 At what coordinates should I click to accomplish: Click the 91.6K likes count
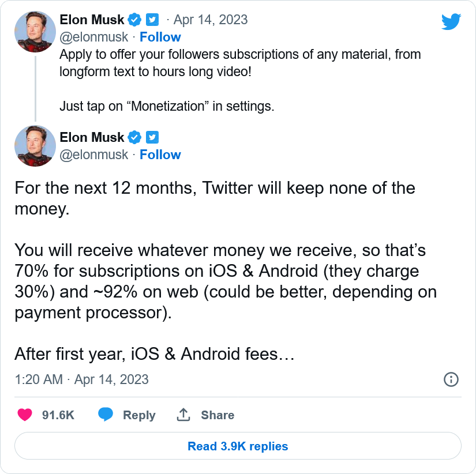(x=58, y=415)
